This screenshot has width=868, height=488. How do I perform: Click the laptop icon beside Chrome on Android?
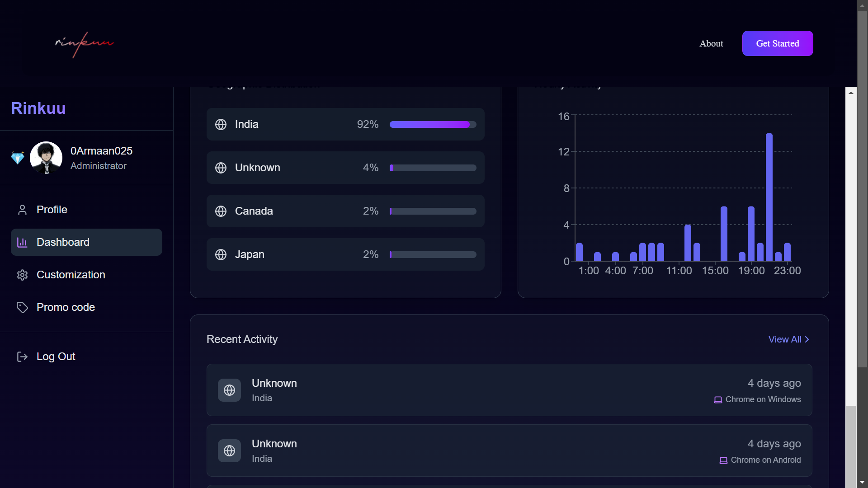[723, 460]
